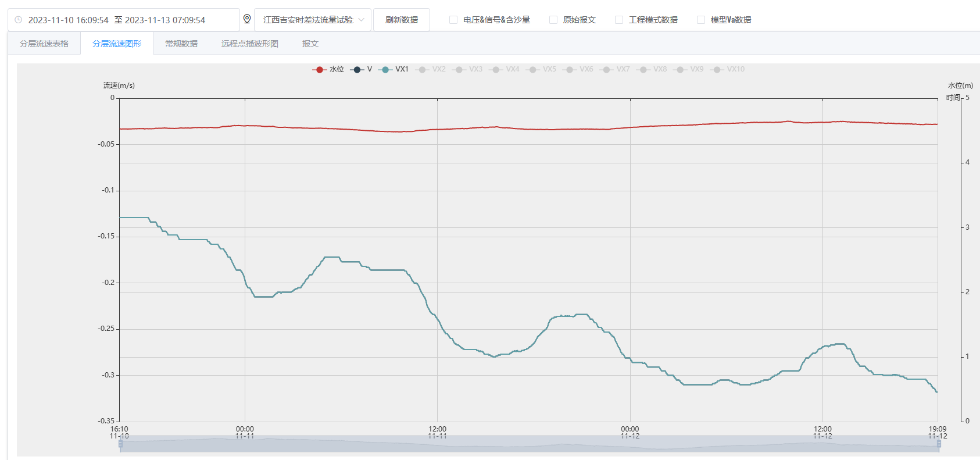Image resolution: width=980 pixels, height=460 pixels.
Task: Expand station list using the chevron arrow
Action: 361,20
